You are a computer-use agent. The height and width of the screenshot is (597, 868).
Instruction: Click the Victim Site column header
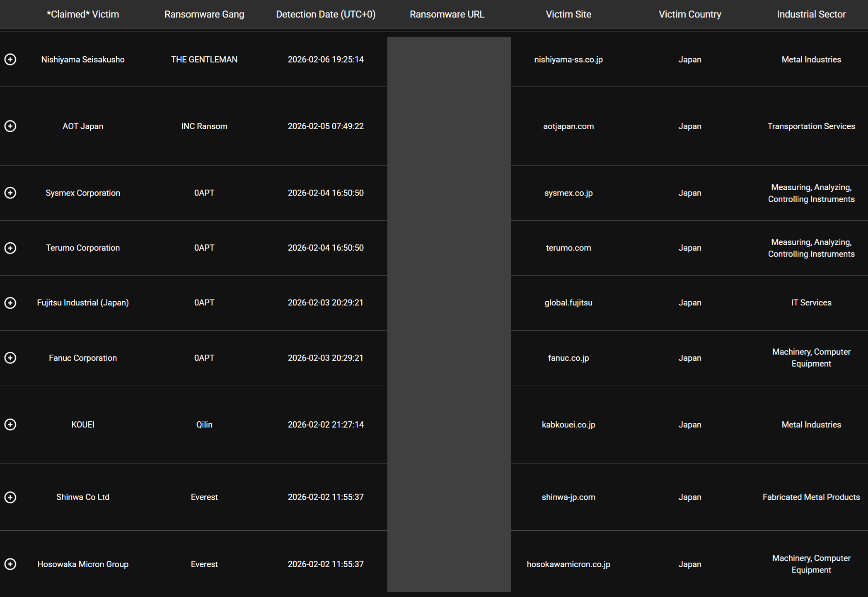tap(568, 15)
